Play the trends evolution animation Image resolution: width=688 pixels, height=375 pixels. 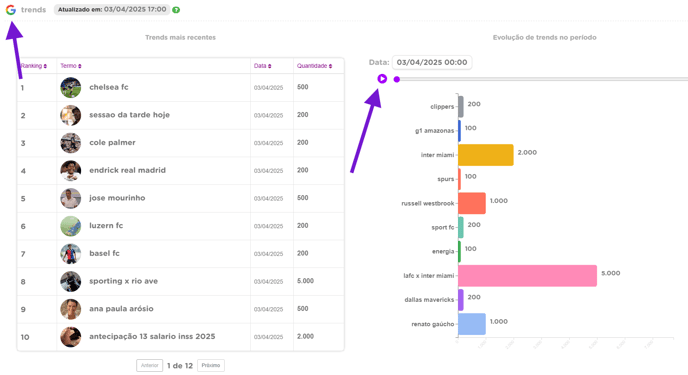point(382,79)
